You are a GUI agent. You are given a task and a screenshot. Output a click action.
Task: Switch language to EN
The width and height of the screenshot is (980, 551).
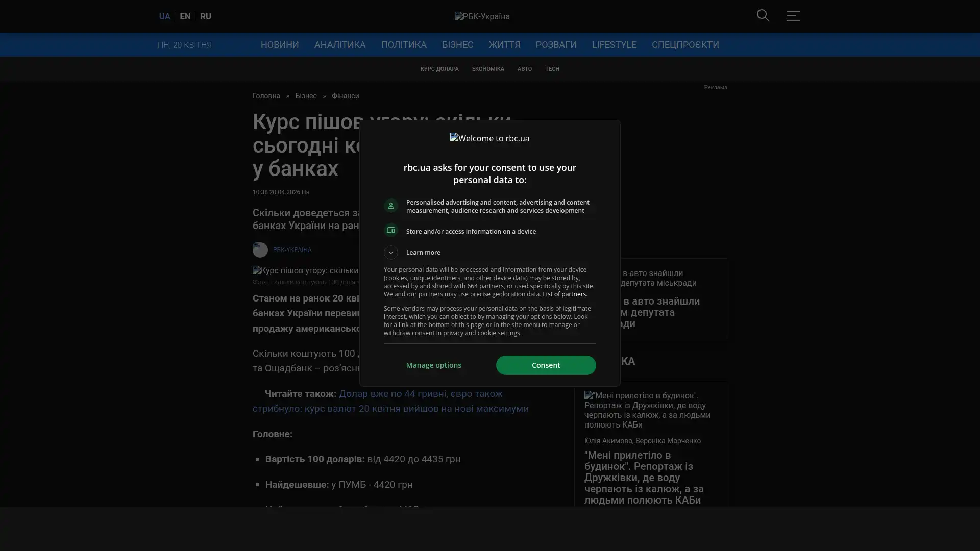coord(185,16)
